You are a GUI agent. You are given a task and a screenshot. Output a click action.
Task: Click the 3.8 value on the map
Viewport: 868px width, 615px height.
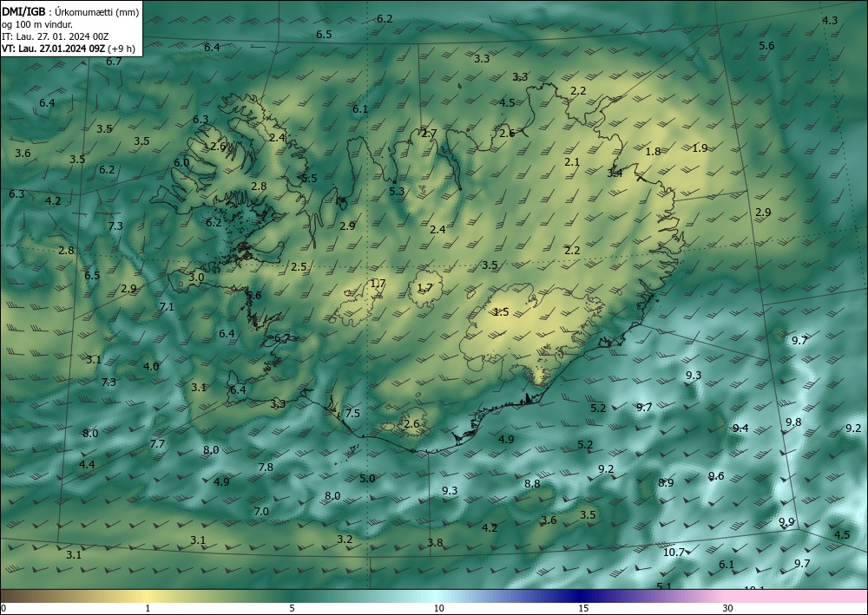tap(435, 542)
